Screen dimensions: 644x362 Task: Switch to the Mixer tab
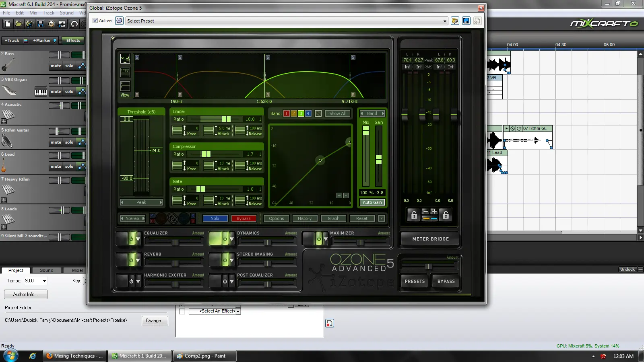77,270
